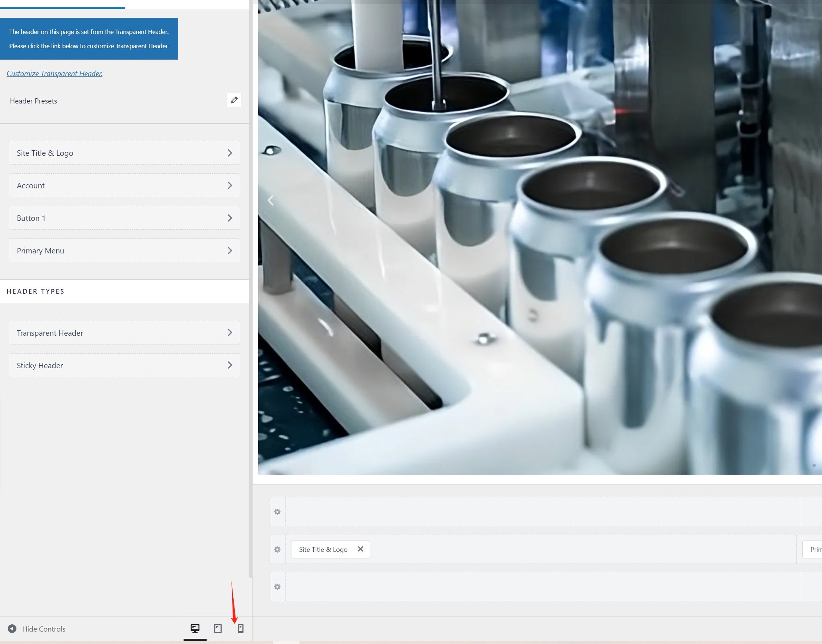Click the Header Presets pencil edit icon
The image size is (822, 644).
(x=234, y=100)
